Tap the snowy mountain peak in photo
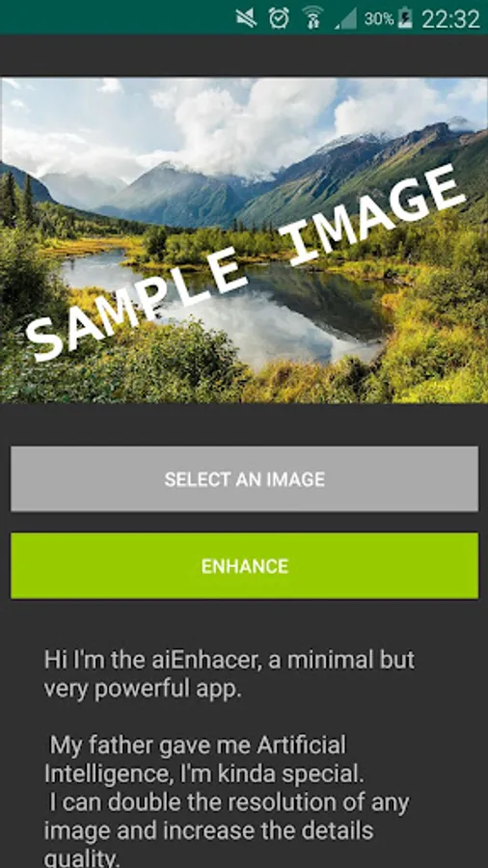 (x=354, y=141)
